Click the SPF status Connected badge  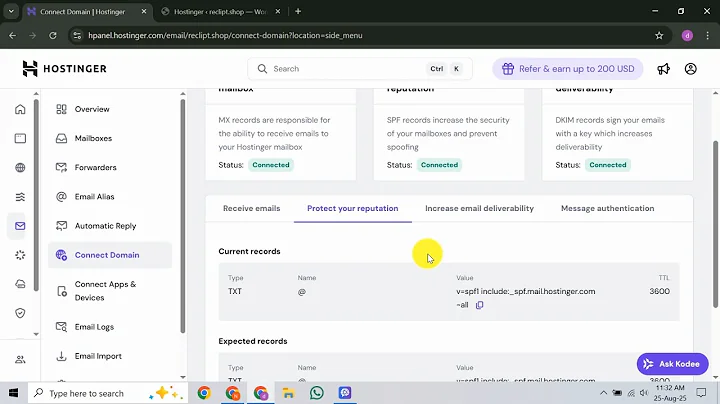tap(439, 165)
